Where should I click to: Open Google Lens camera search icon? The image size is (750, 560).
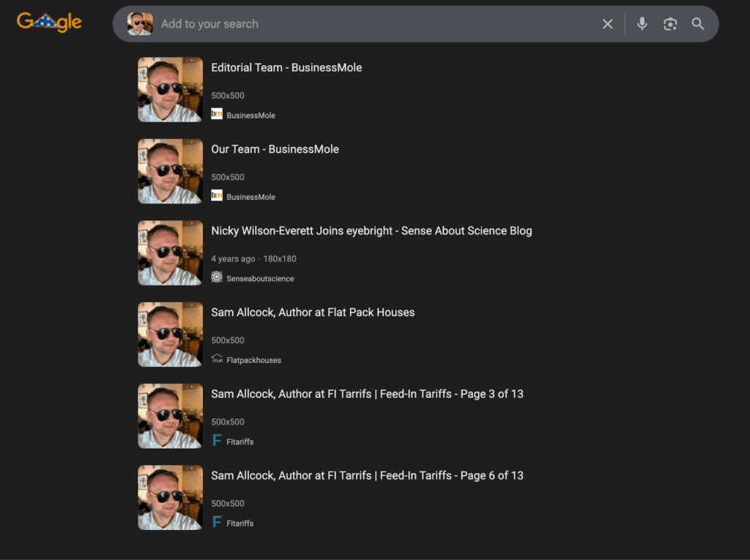click(670, 24)
